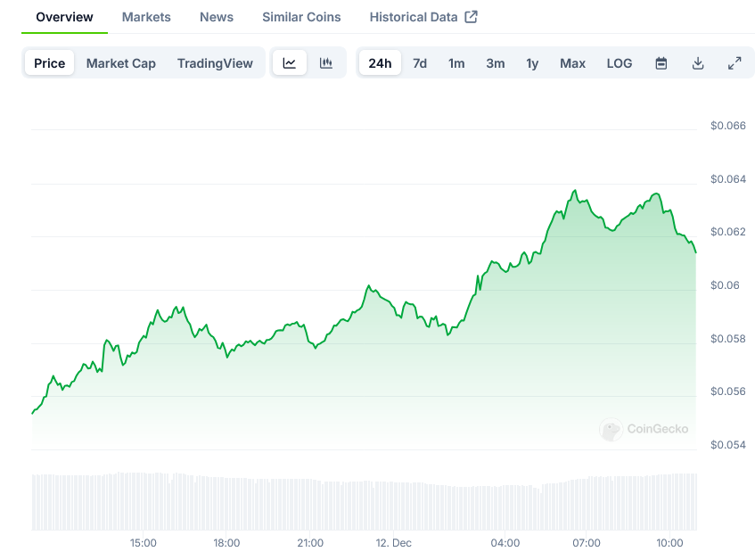Show Max time range
The width and height of the screenshot is (755, 560).
[x=572, y=63]
